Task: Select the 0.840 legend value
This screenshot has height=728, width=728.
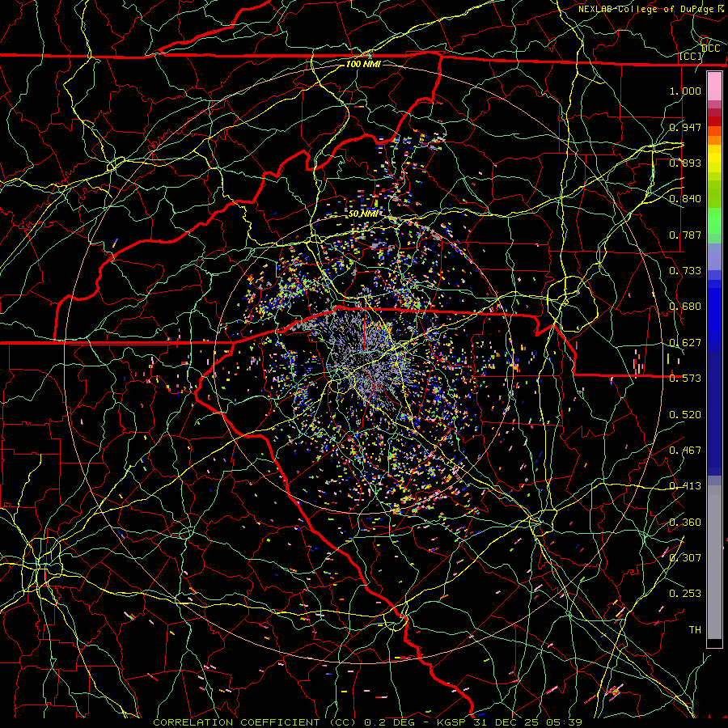Action: click(685, 199)
